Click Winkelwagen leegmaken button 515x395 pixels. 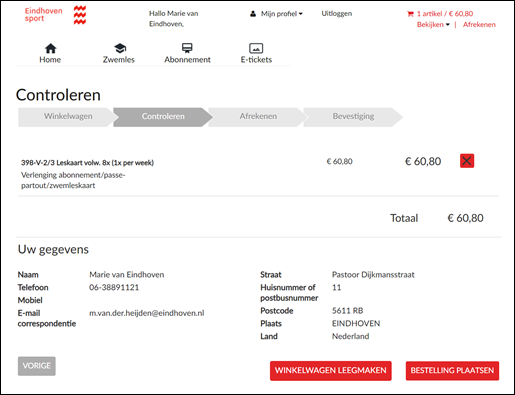pyautogui.click(x=331, y=371)
